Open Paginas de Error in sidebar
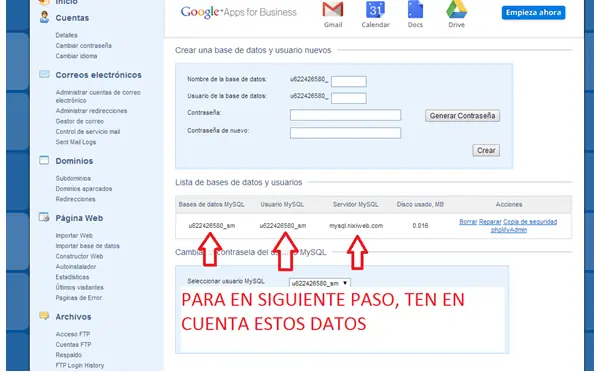Viewport: 594px width, 373px height. [x=79, y=298]
